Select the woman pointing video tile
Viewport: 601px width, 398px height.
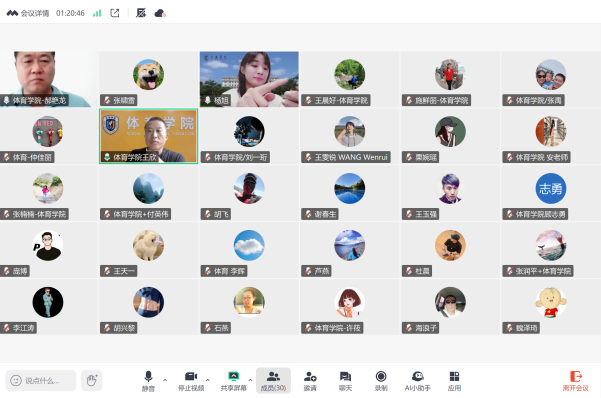click(x=249, y=79)
